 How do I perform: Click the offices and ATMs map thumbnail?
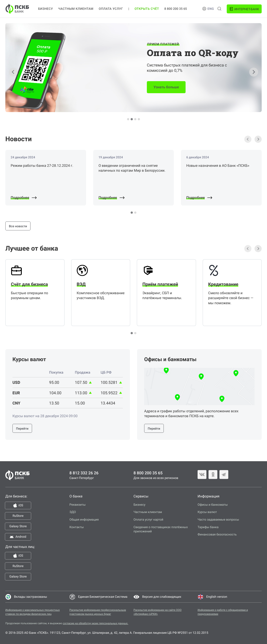point(199,386)
